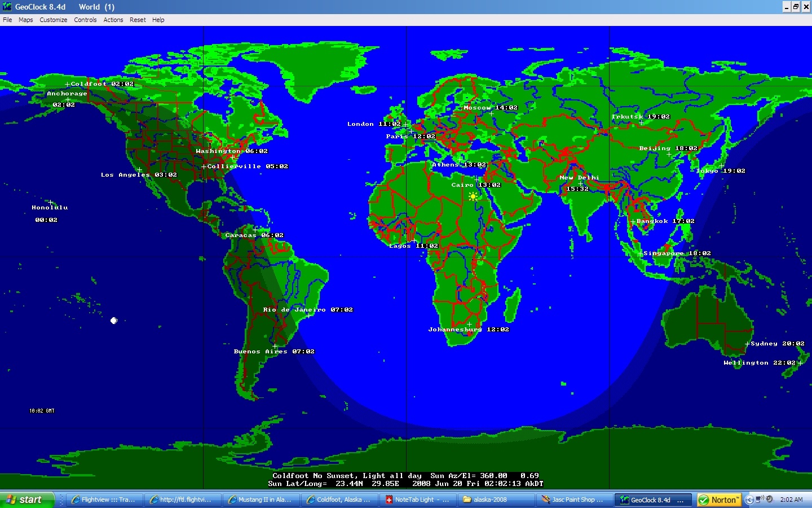Click the Sun Az/El= 360.00 readout
This screenshot has width=812, height=508.
click(469, 476)
